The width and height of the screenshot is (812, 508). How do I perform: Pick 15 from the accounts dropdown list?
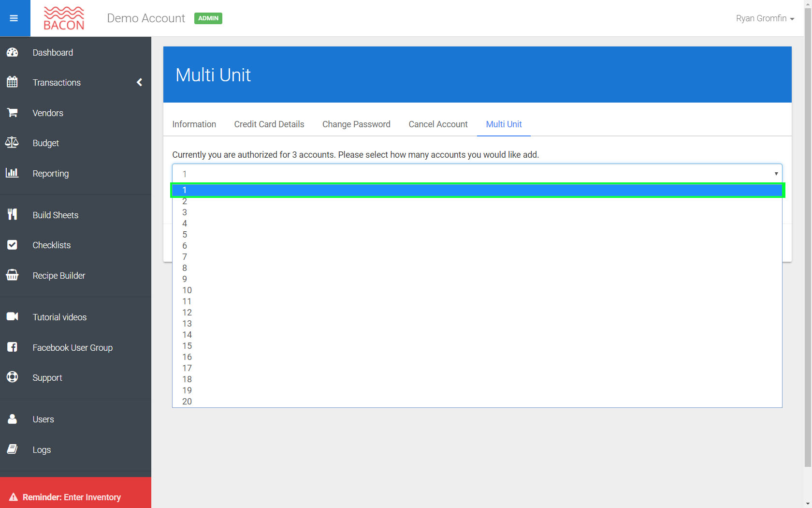[477, 346]
